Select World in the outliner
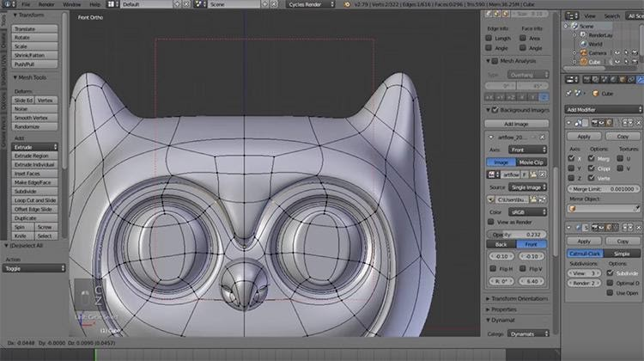644x361 pixels. [x=595, y=44]
